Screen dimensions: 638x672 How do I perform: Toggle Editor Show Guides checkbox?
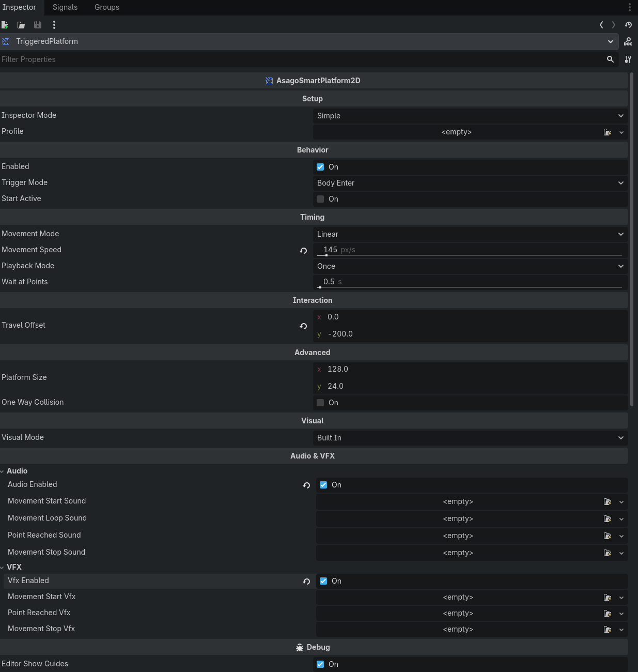(320, 664)
